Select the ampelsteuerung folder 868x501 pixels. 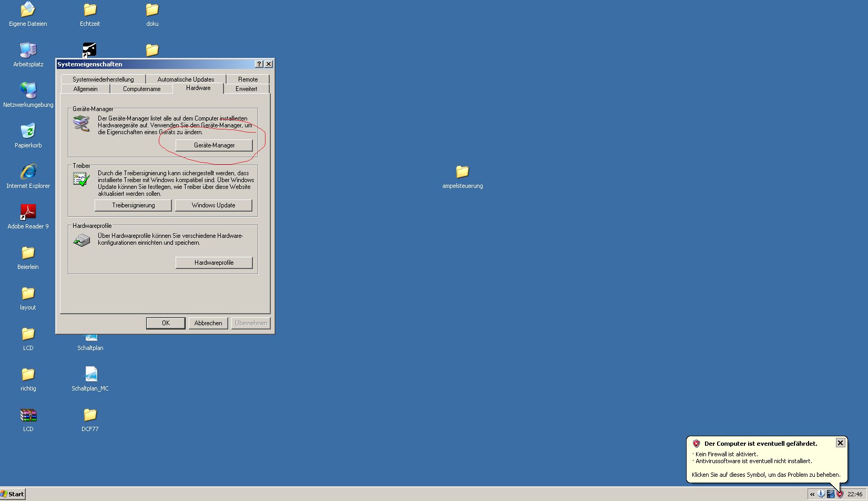(462, 172)
